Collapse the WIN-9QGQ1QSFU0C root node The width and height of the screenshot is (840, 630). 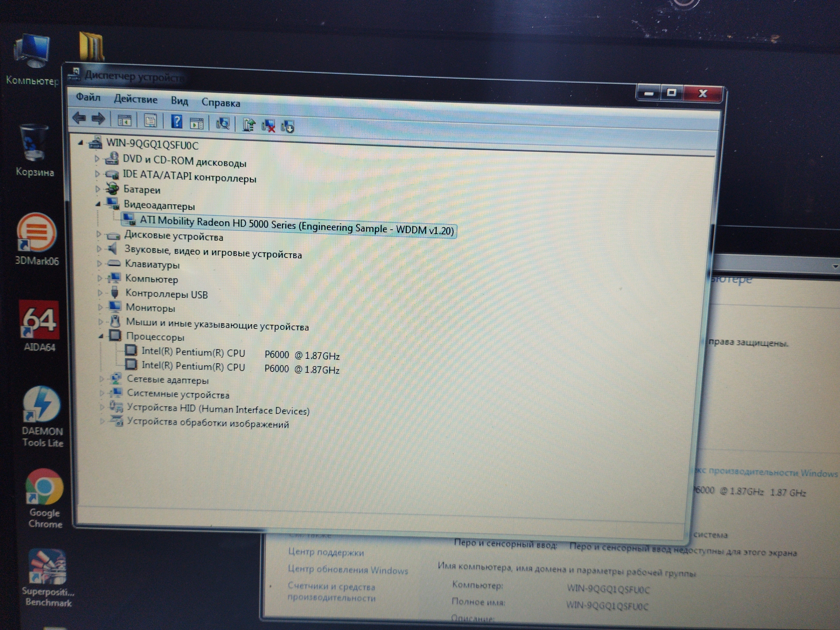pyautogui.click(x=80, y=143)
